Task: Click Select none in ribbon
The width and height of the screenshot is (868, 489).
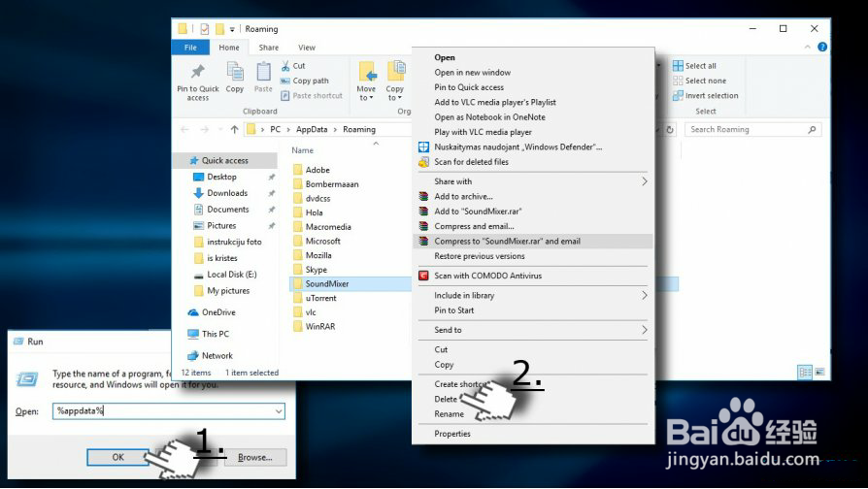Action: click(x=700, y=81)
